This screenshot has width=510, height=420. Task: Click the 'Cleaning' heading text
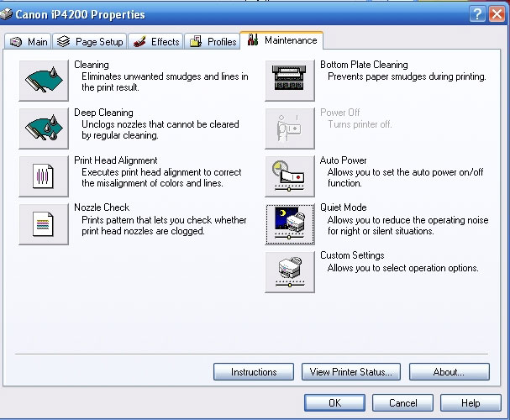[92, 65]
